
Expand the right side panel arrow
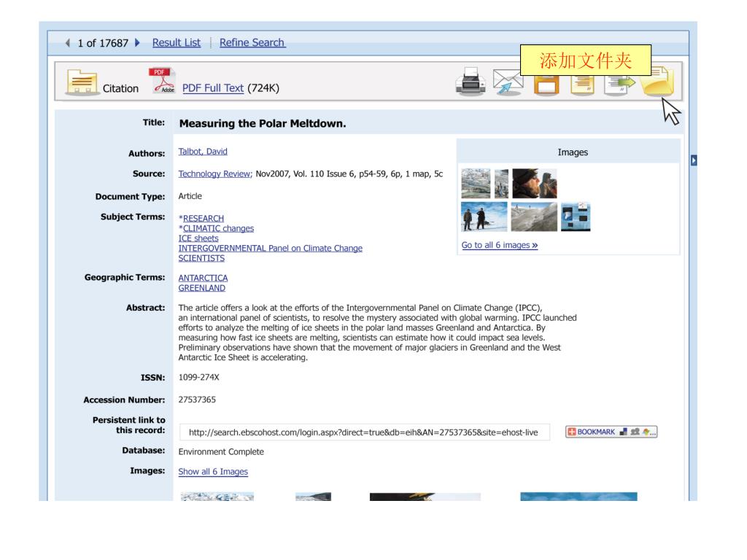point(694,160)
